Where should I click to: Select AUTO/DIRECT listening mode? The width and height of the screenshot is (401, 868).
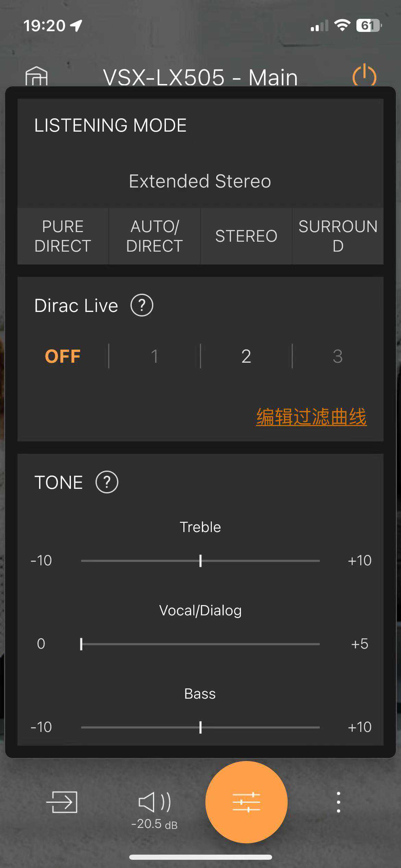(155, 236)
